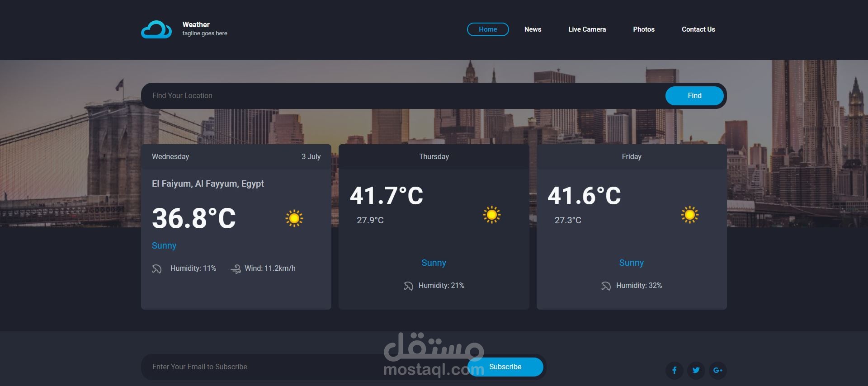Open the Live Camera nav item

pyautogui.click(x=587, y=29)
